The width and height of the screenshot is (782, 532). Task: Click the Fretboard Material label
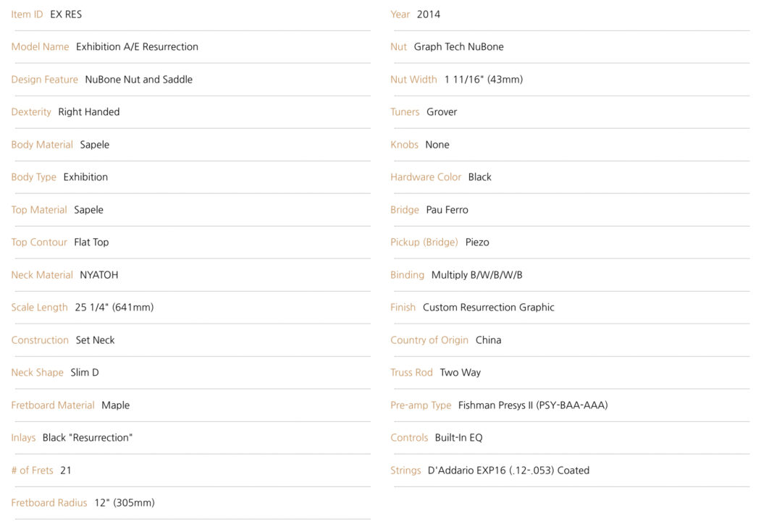[x=53, y=405]
